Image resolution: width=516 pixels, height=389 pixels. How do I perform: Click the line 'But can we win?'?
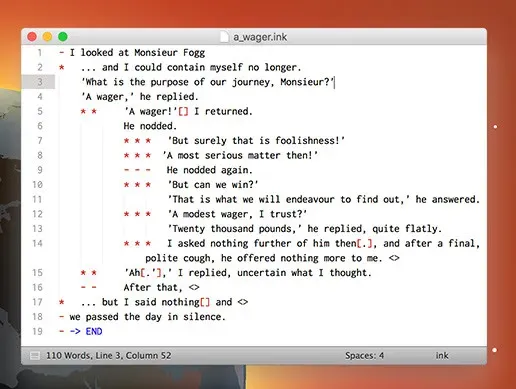pos(213,185)
